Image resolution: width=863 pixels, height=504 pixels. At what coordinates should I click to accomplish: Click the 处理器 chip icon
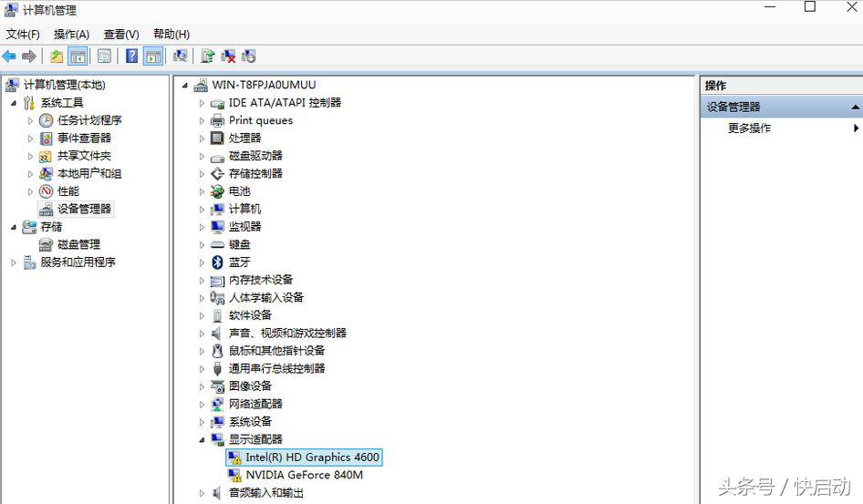[x=217, y=138]
